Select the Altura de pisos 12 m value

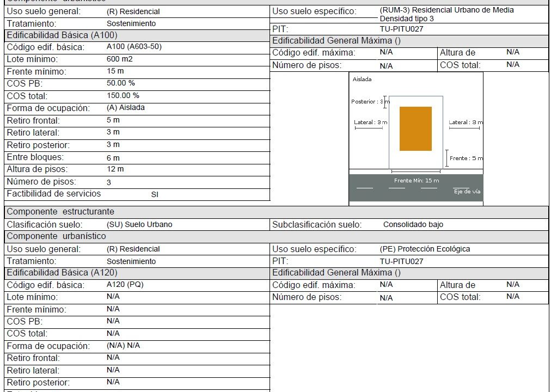(115, 169)
